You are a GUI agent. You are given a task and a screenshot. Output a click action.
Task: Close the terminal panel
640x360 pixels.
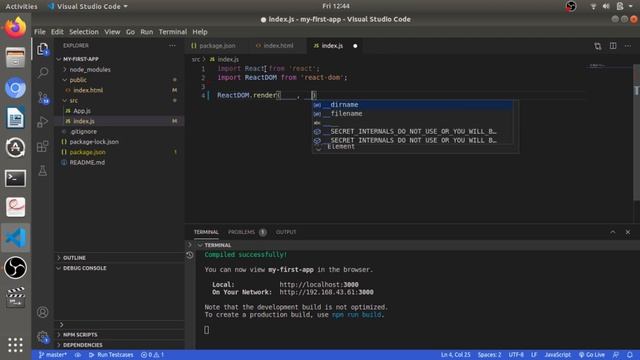coord(628,232)
